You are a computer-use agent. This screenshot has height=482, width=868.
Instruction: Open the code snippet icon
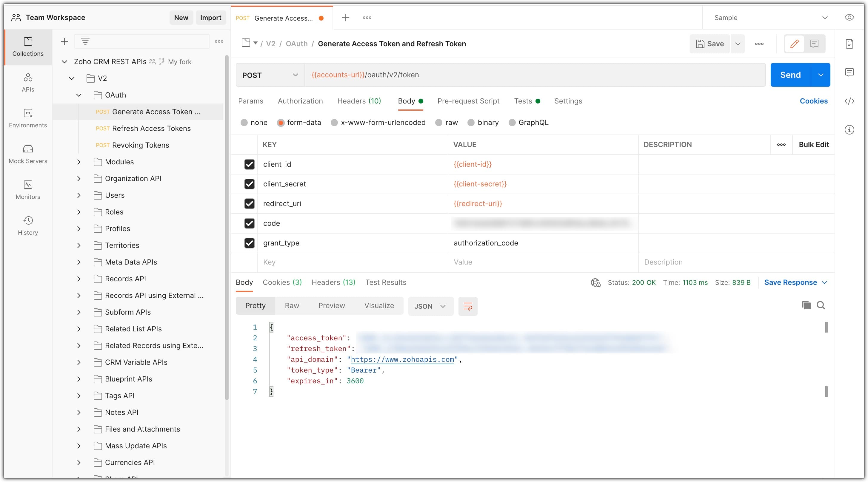click(849, 101)
